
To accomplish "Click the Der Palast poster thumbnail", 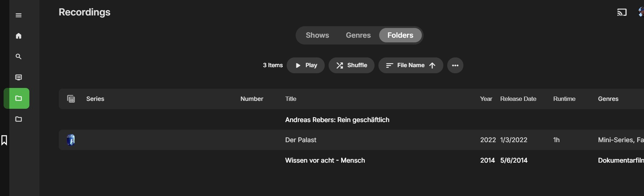I will coord(71,140).
